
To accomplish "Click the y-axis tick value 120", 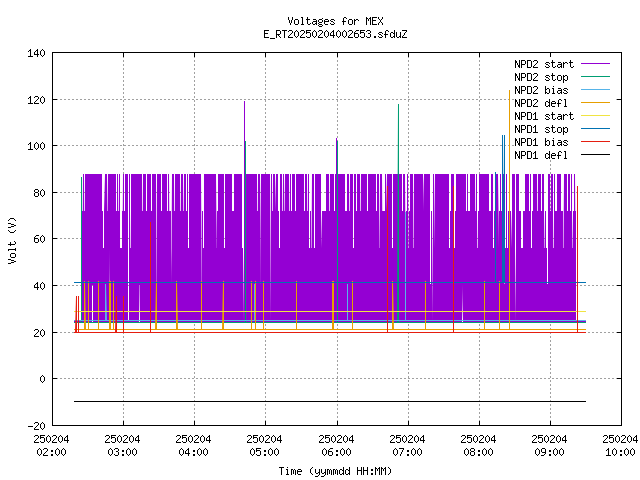I will pyautogui.click(x=36, y=100).
